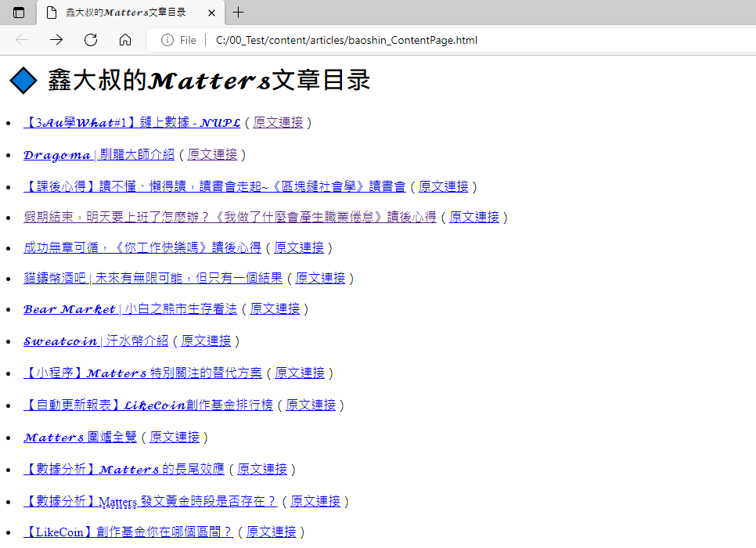
Task: Open 【數據分析】Matters 發文黃金時段是否存在？
Action: pos(150,502)
